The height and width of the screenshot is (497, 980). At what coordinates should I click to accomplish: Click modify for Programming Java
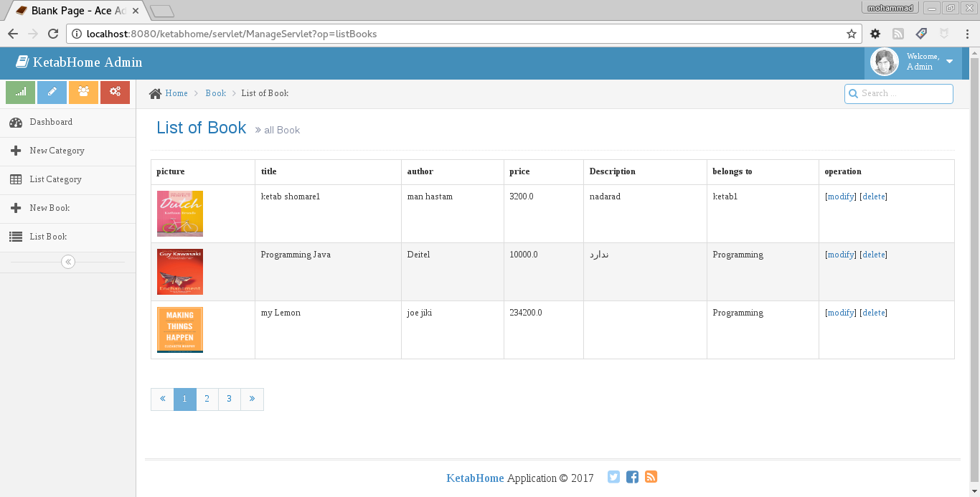coord(841,255)
